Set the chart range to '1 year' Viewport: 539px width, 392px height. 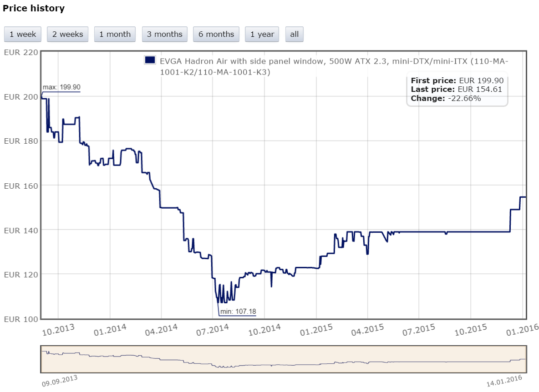(262, 34)
